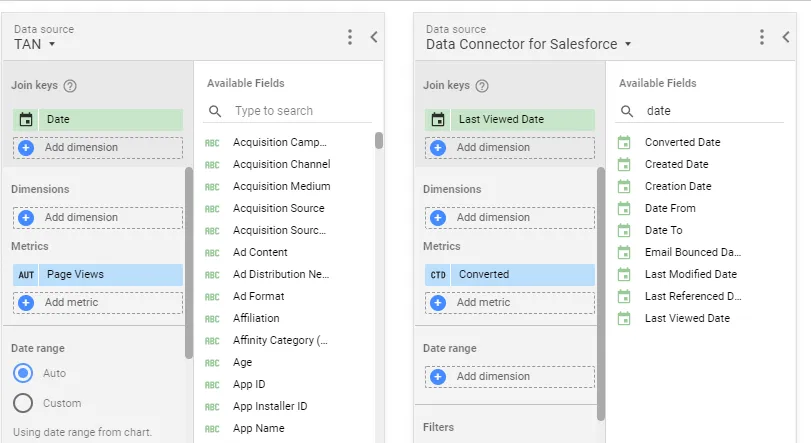Collapse the Salesforce data source panel
Viewport: 811px width, 443px height.
click(786, 37)
